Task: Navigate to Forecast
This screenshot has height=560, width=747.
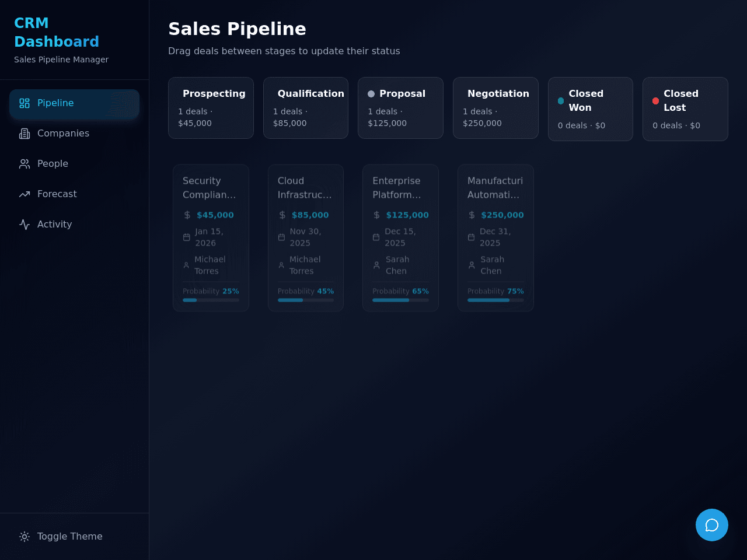Action: coord(75,194)
